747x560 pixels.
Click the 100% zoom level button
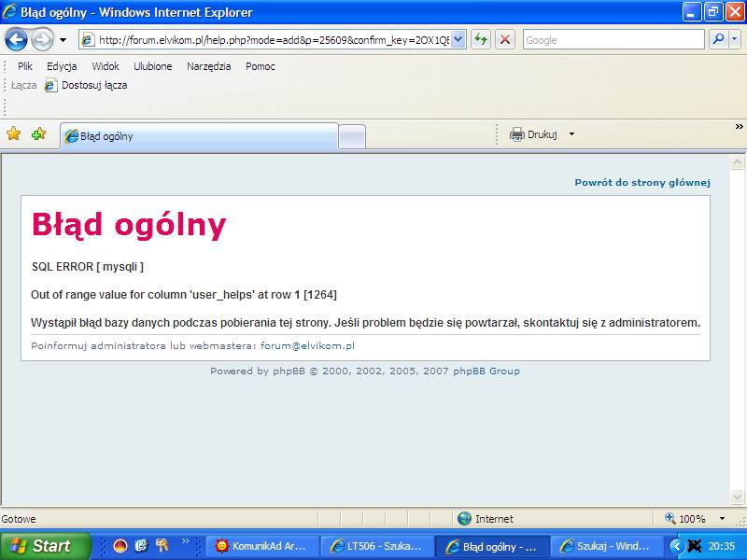tap(685, 519)
